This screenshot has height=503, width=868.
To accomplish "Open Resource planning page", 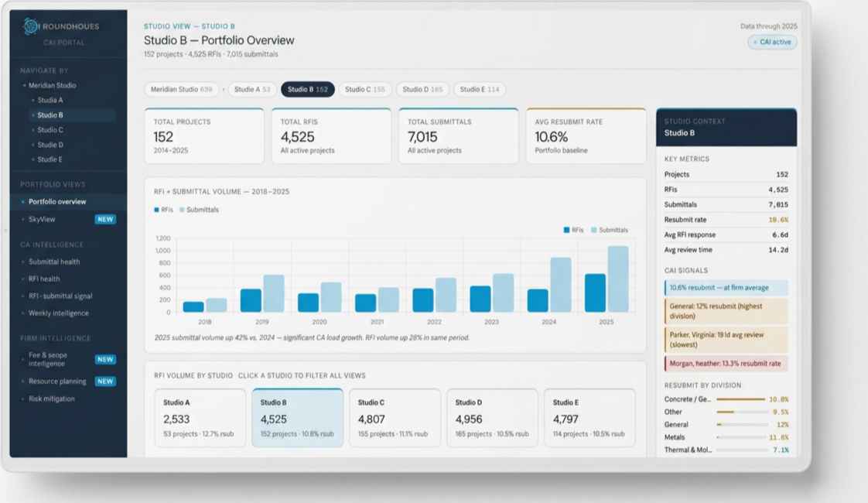I will [x=57, y=382].
